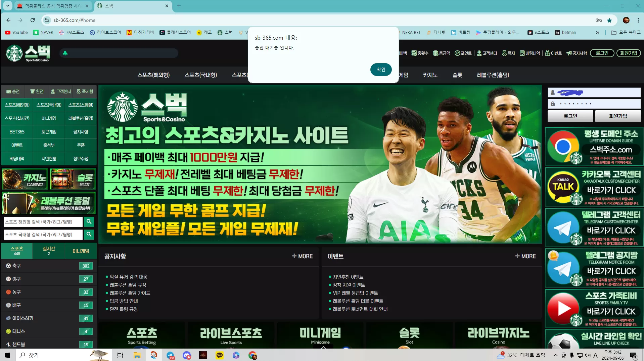Open 쪽지 in the top header
Image resolution: width=644 pixels, height=361 pixels.
(508, 53)
